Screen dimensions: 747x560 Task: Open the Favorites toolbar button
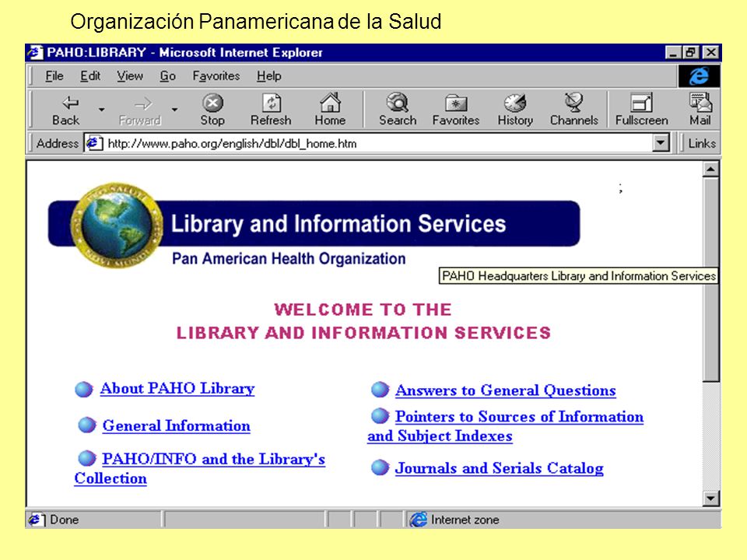(x=456, y=110)
